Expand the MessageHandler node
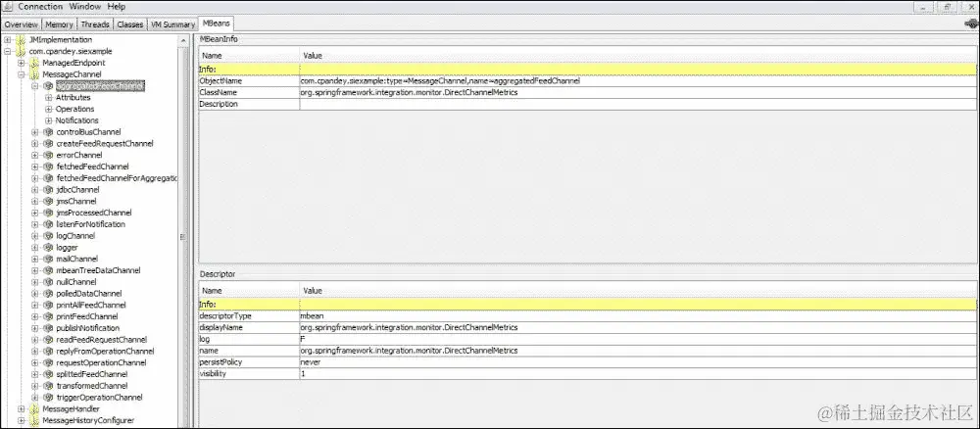Image resolution: width=980 pixels, height=429 pixels. tap(22, 409)
